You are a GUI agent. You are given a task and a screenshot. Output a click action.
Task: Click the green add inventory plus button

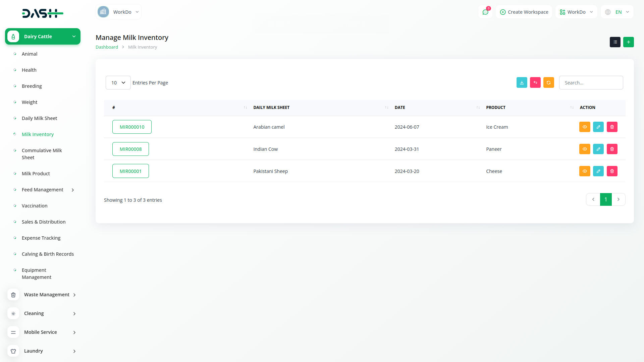tap(628, 42)
